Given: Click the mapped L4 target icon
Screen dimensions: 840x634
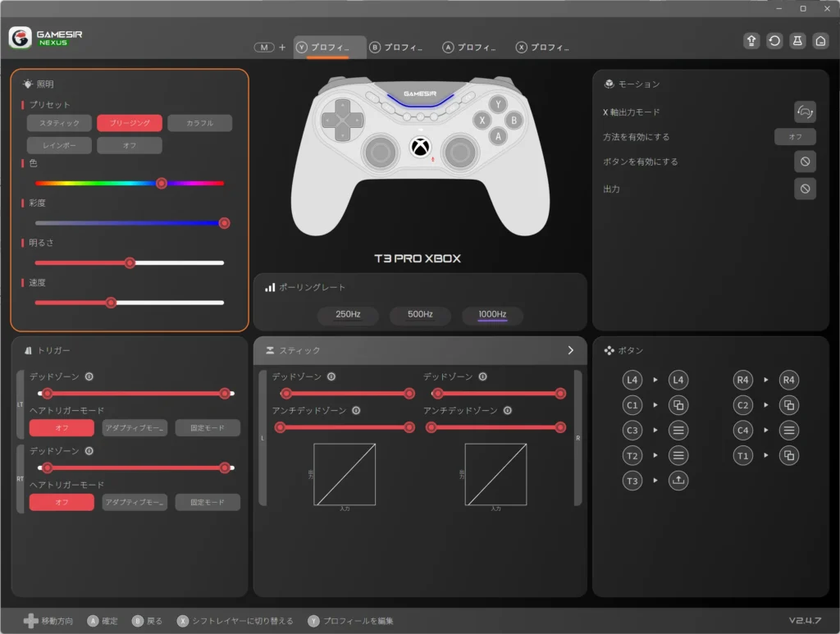Looking at the screenshot, I should coord(678,380).
